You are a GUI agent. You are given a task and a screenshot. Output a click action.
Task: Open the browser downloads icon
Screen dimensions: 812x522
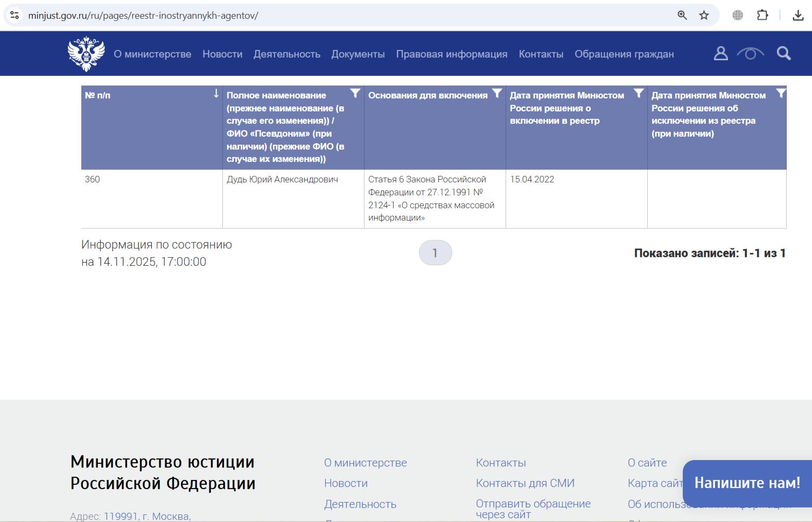point(798,16)
